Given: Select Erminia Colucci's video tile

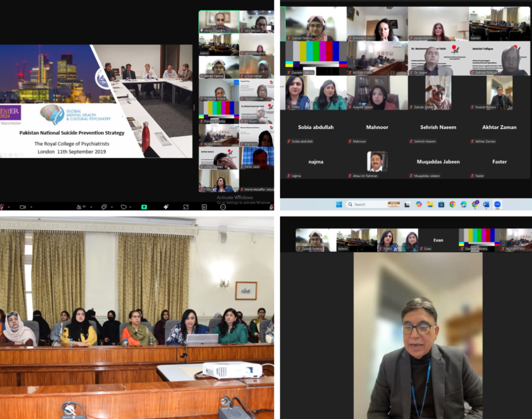Looking at the screenshot, I should 377,24.
